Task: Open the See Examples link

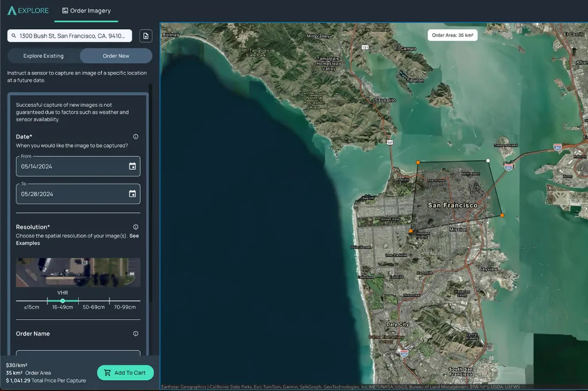Action: click(78, 239)
